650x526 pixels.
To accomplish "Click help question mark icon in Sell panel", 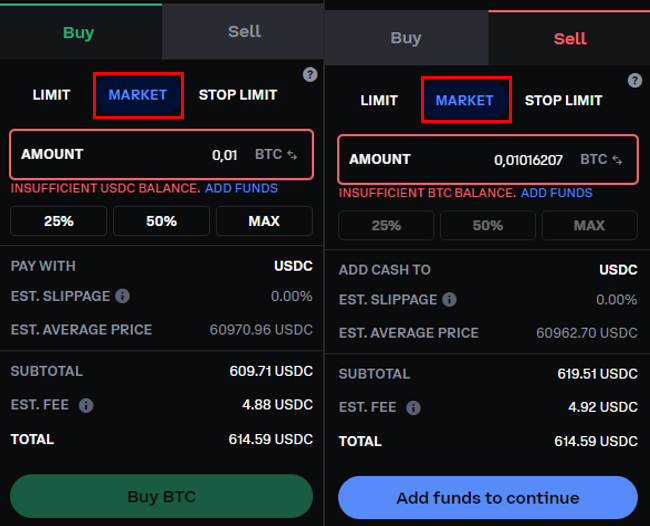I will point(635,81).
